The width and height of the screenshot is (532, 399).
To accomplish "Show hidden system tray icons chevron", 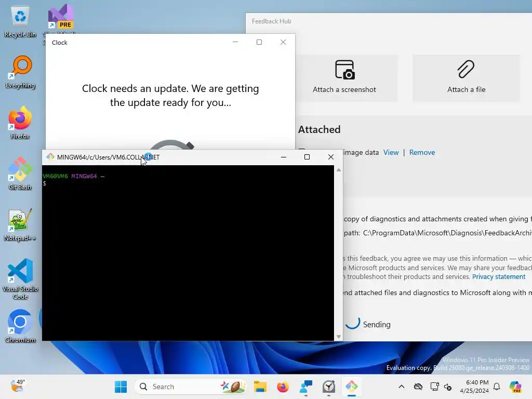I will click(402, 387).
